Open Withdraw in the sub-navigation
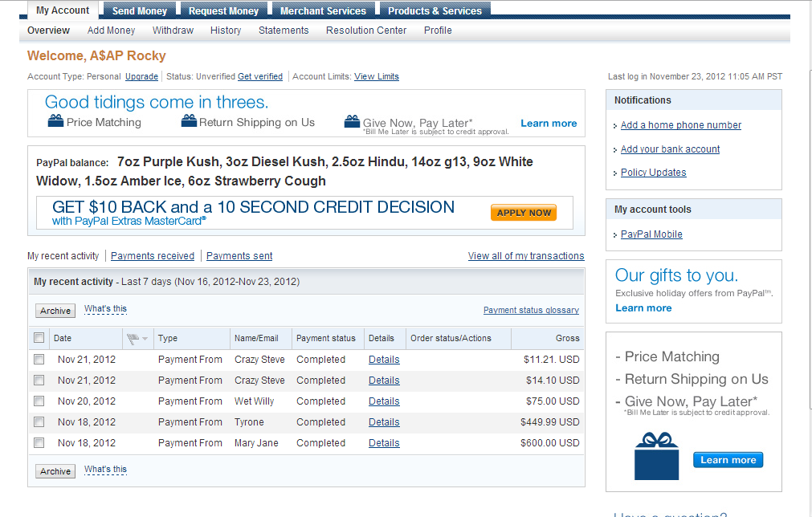The width and height of the screenshot is (812, 517). pos(173,31)
